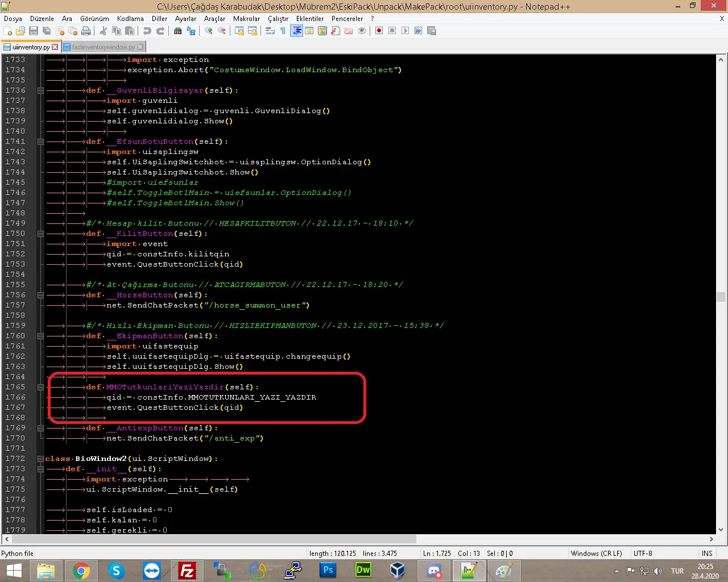
Task: Play back the recorded macro
Action: (x=406, y=31)
